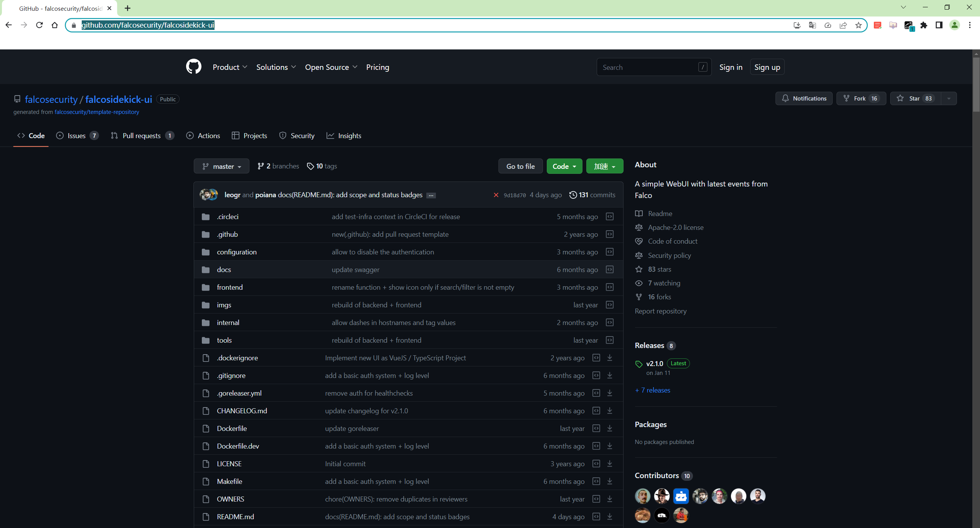Click the page vertical scrollbar
The height and width of the screenshot is (528, 980).
point(976,84)
